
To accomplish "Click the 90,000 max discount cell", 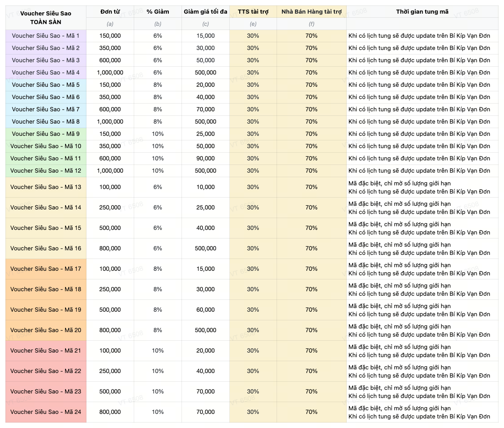I will coord(206,159).
